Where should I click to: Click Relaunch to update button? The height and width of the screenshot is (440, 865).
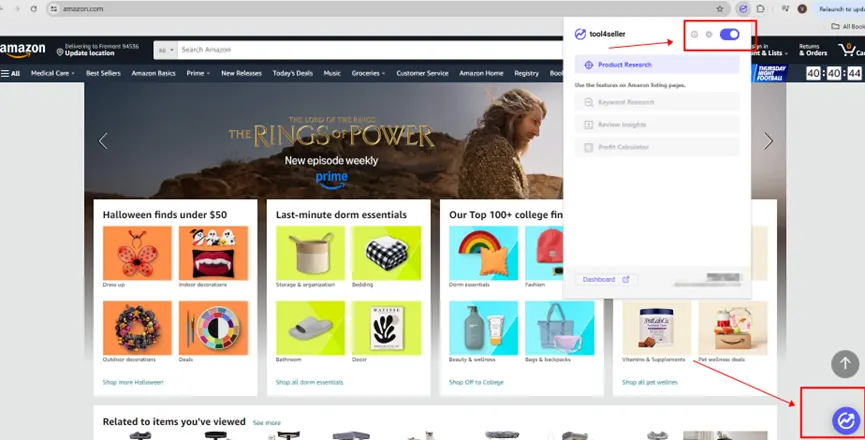(840, 9)
